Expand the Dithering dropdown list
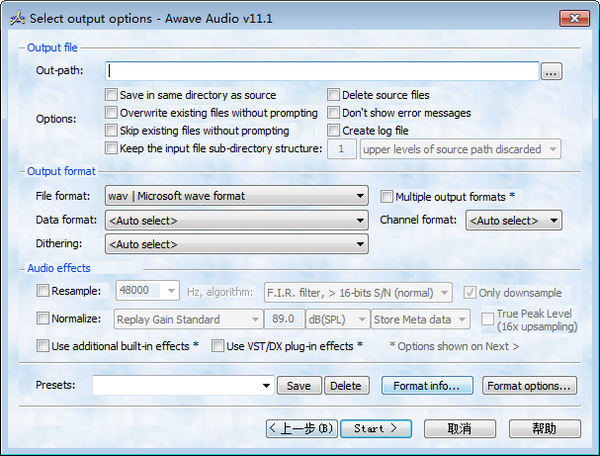 tap(236, 244)
